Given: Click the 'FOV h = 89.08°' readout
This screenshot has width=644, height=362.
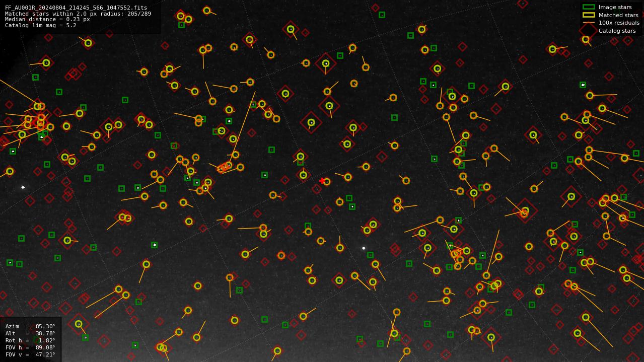Looking at the screenshot, I should click(x=30, y=347).
